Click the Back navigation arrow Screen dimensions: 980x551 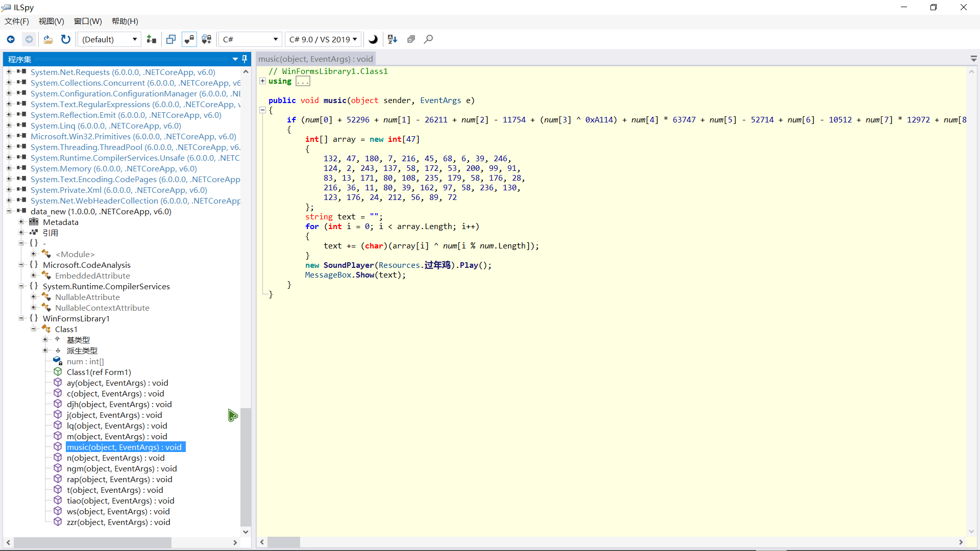11,39
